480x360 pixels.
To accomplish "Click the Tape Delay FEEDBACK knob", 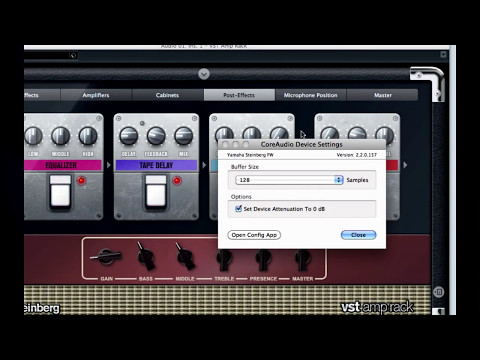I will pyautogui.click(x=156, y=136).
